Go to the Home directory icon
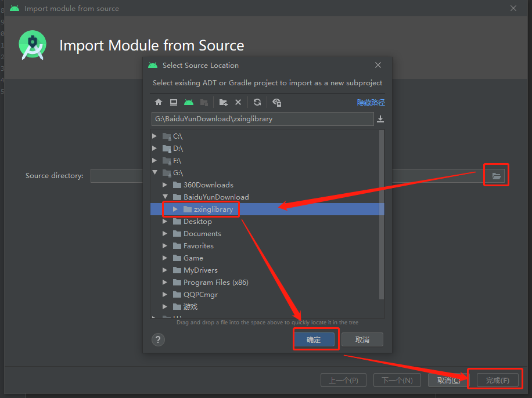This screenshot has height=398, width=532. 159,102
